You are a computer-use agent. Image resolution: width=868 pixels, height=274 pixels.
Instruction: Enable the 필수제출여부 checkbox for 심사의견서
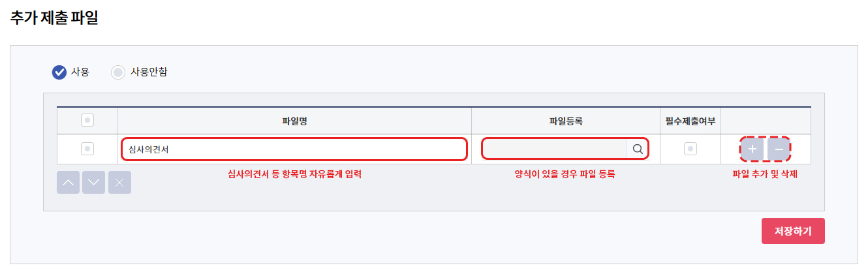tap(690, 149)
